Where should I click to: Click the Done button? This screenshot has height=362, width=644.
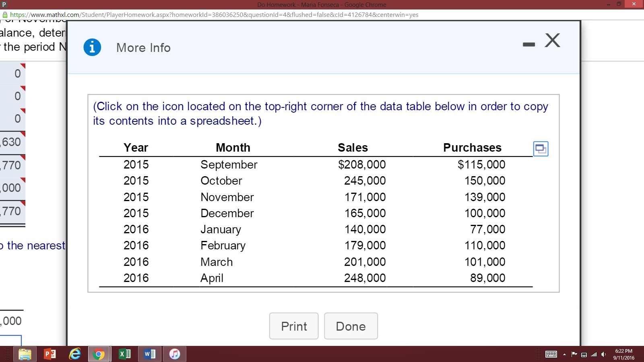(x=351, y=326)
